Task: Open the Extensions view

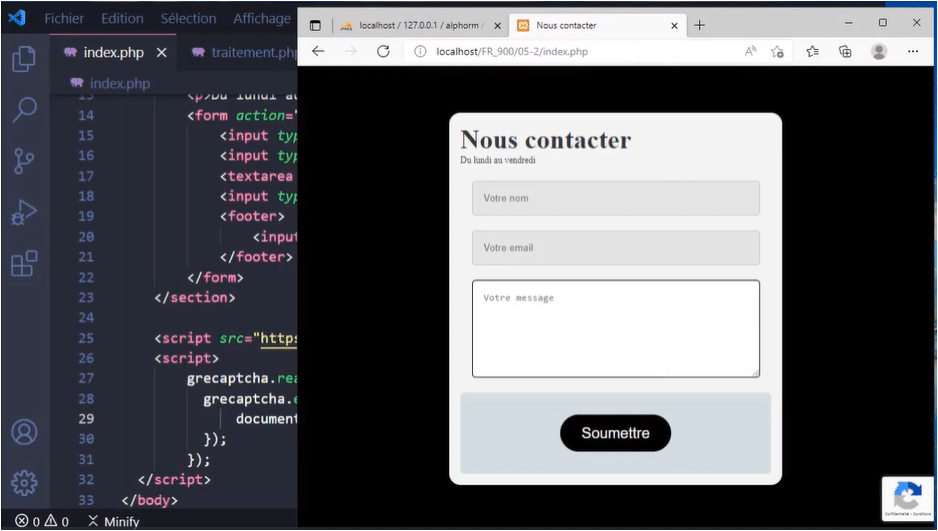Action: (24, 263)
